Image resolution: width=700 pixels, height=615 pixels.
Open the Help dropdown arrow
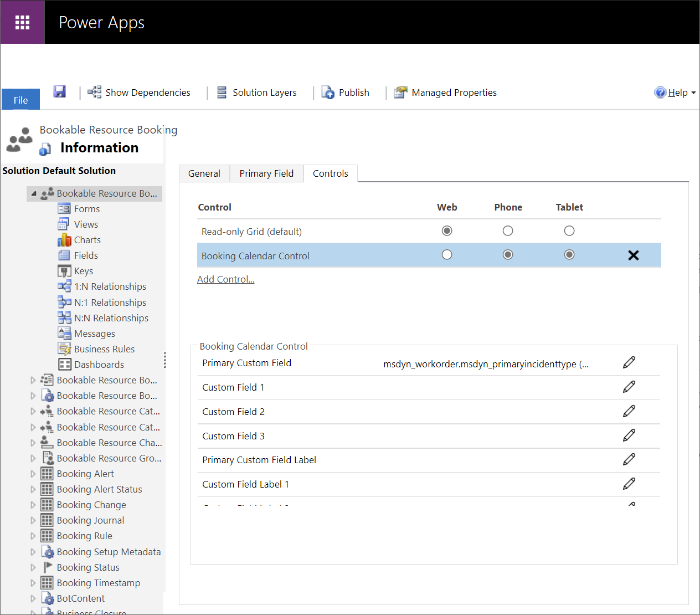point(694,92)
